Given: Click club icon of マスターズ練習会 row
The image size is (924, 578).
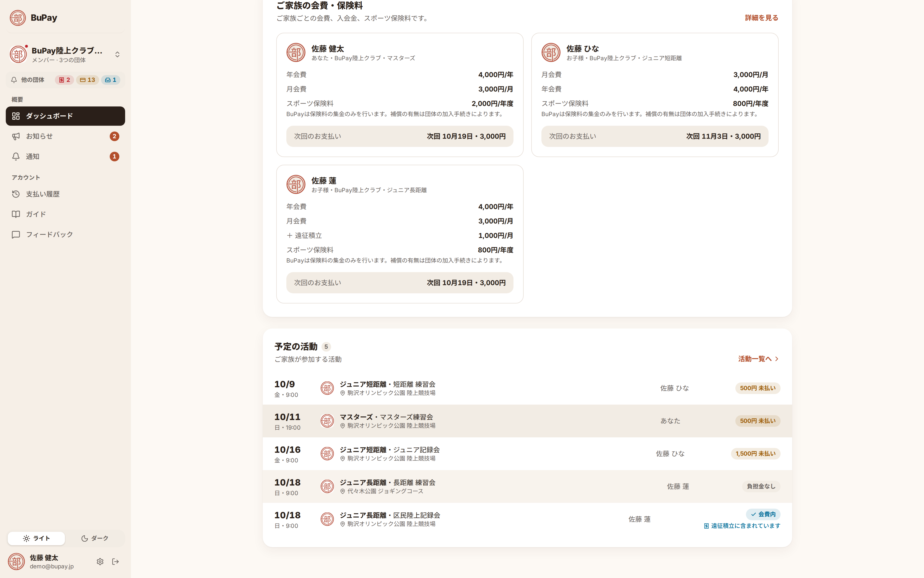Looking at the screenshot, I should (327, 421).
